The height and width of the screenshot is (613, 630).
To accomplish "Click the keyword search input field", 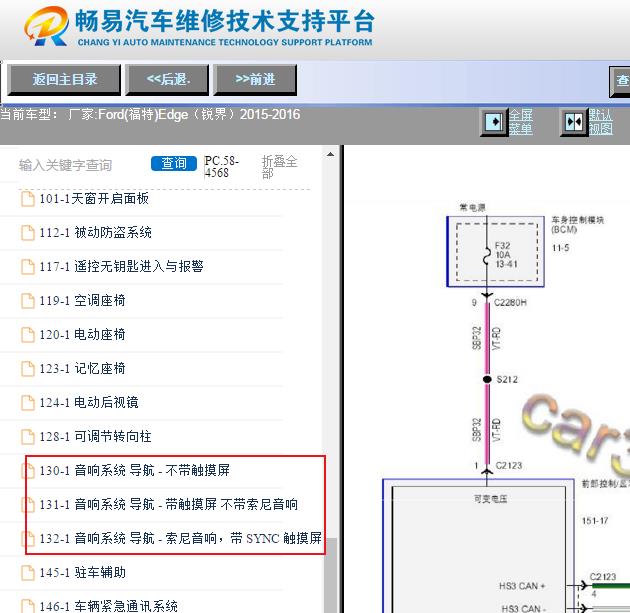I will [x=82, y=165].
